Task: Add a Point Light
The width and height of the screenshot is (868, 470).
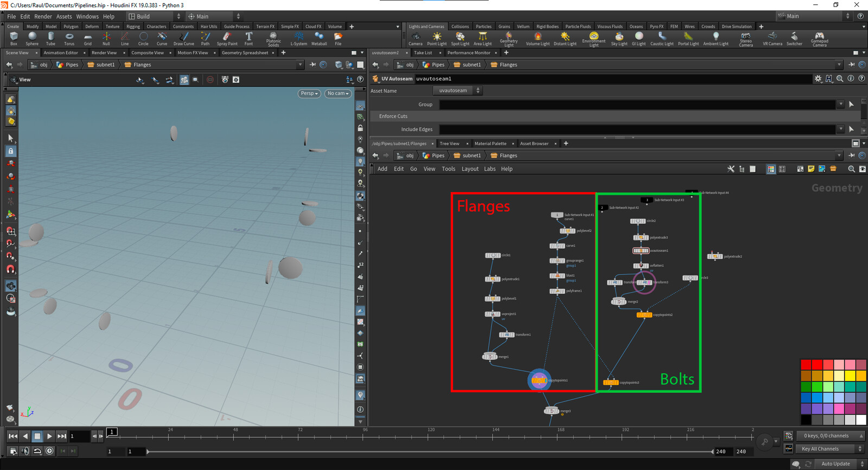Action: click(x=437, y=38)
